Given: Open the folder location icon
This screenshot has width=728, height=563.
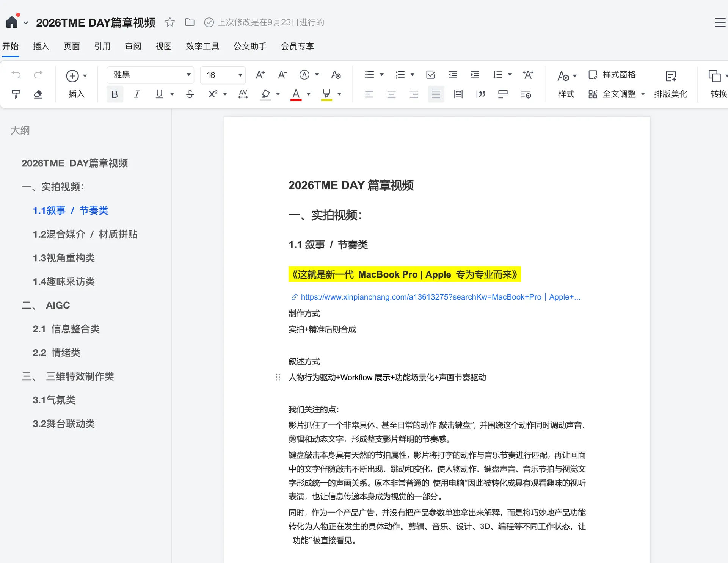Looking at the screenshot, I should 190,22.
